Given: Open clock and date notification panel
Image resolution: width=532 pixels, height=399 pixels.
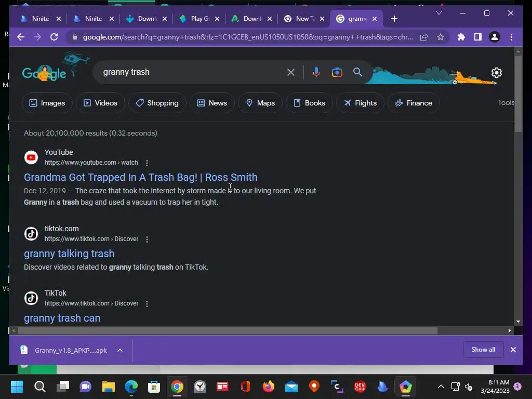Looking at the screenshot, I should tap(495, 387).
